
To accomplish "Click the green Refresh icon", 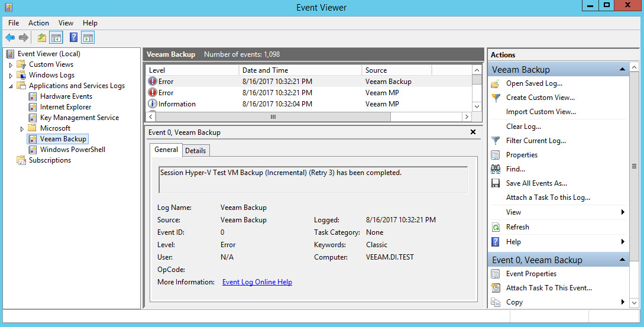I will pyautogui.click(x=496, y=227).
